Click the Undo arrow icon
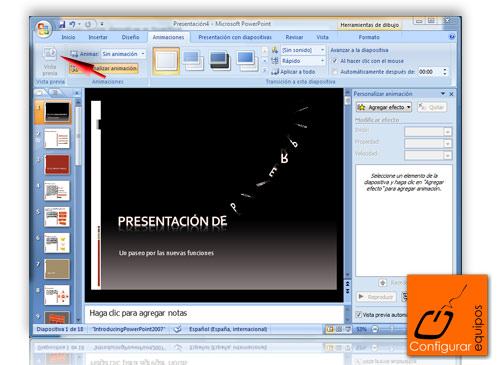The height and width of the screenshot is (365, 500). [72, 24]
